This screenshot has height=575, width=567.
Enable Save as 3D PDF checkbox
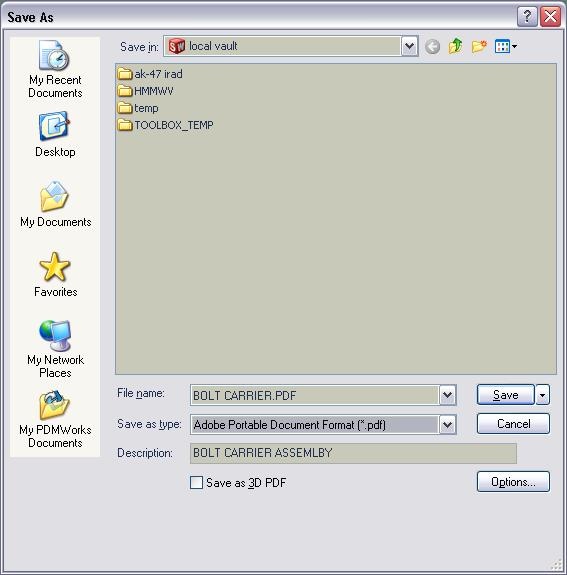196,482
